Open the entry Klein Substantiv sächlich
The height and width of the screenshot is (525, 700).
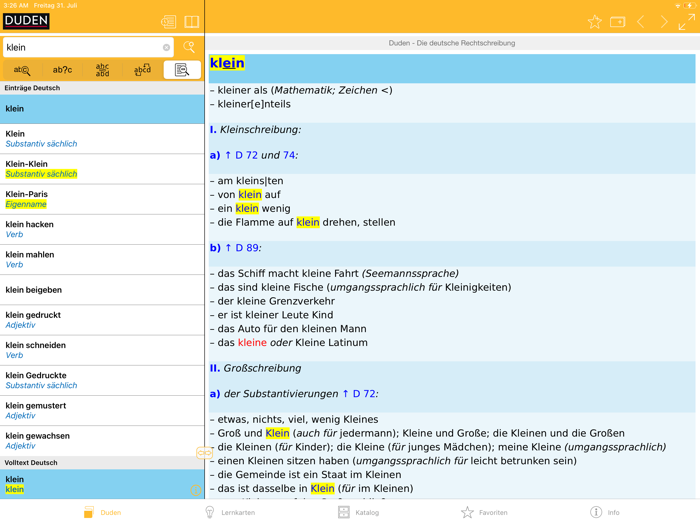(x=102, y=139)
